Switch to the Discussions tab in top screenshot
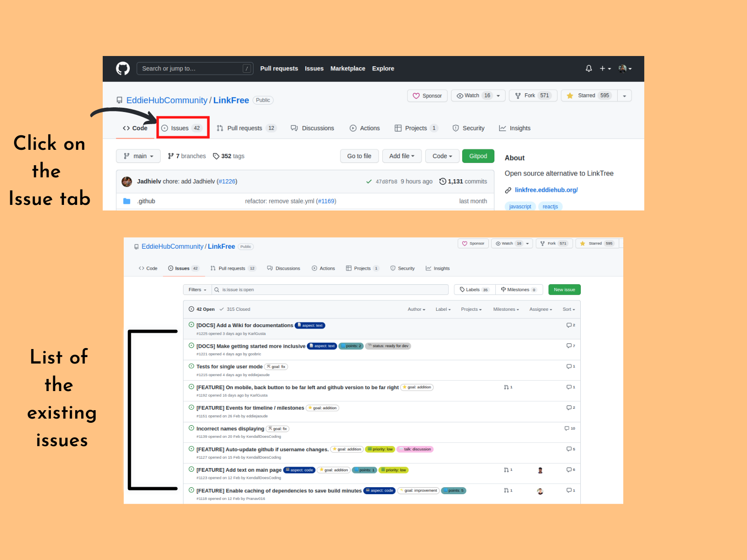The height and width of the screenshot is (560, 747). tap(312, 128)
